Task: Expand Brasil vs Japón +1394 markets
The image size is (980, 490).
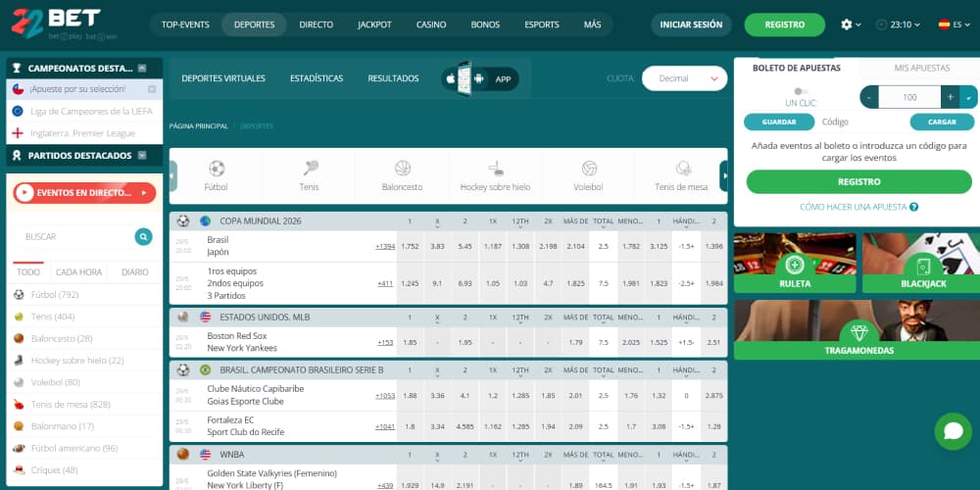Action: [x=385, y=246]
